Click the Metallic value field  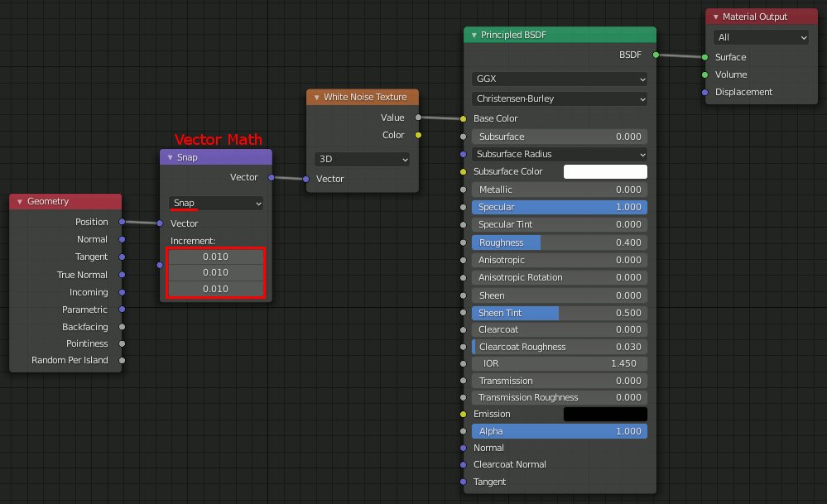tap(560, 190)
